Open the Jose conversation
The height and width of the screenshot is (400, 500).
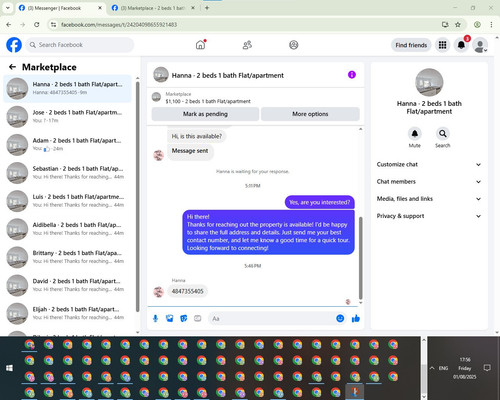click(x=68, y=116)
